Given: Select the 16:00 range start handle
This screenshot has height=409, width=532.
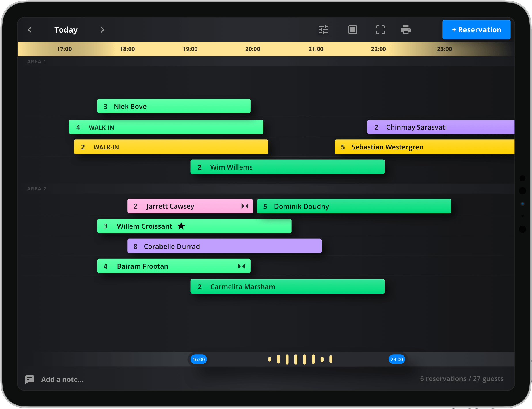Looking at the screenshot, I should coord(199,359).
